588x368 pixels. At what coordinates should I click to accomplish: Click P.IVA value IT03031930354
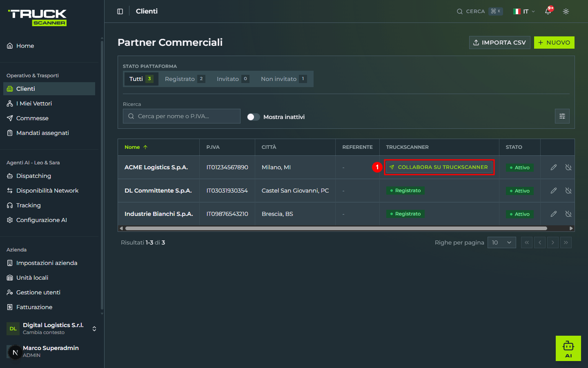(227, 191)
